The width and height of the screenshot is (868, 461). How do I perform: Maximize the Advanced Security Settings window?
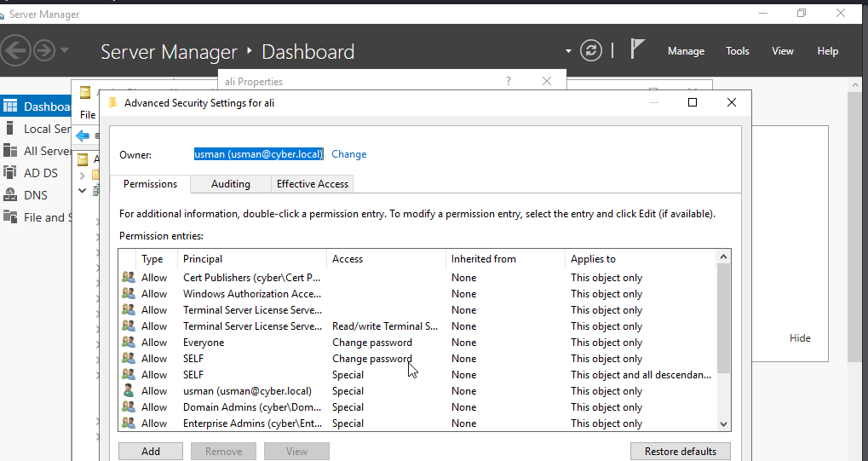tap(692, 102)
